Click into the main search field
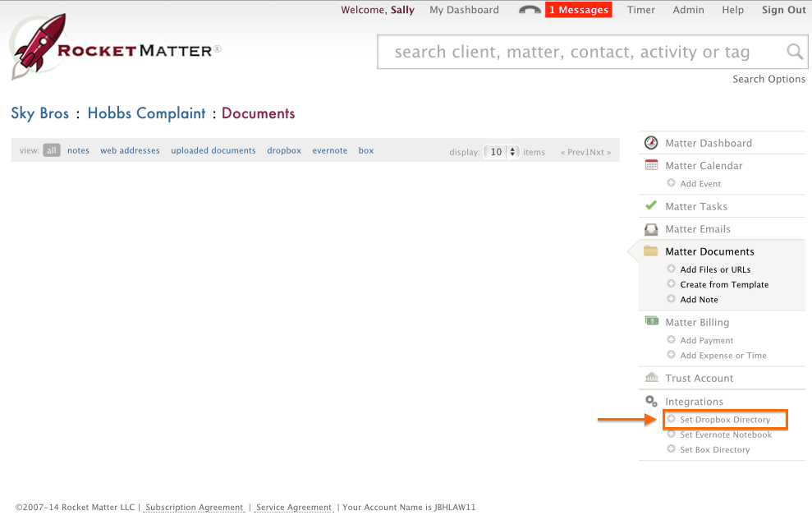Image resolution: width=812 pixels, height=515 pixels. point(575,53)
